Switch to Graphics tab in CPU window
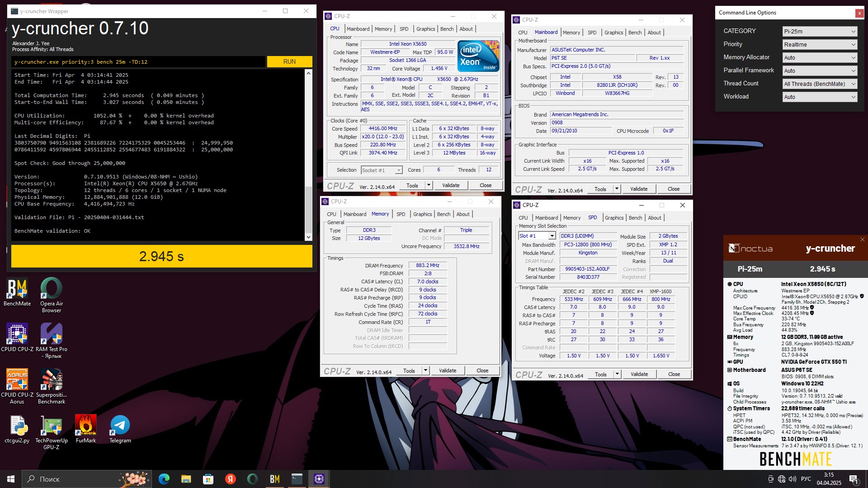The width and height of the screenshot is (868, 488). pos(425,29)
